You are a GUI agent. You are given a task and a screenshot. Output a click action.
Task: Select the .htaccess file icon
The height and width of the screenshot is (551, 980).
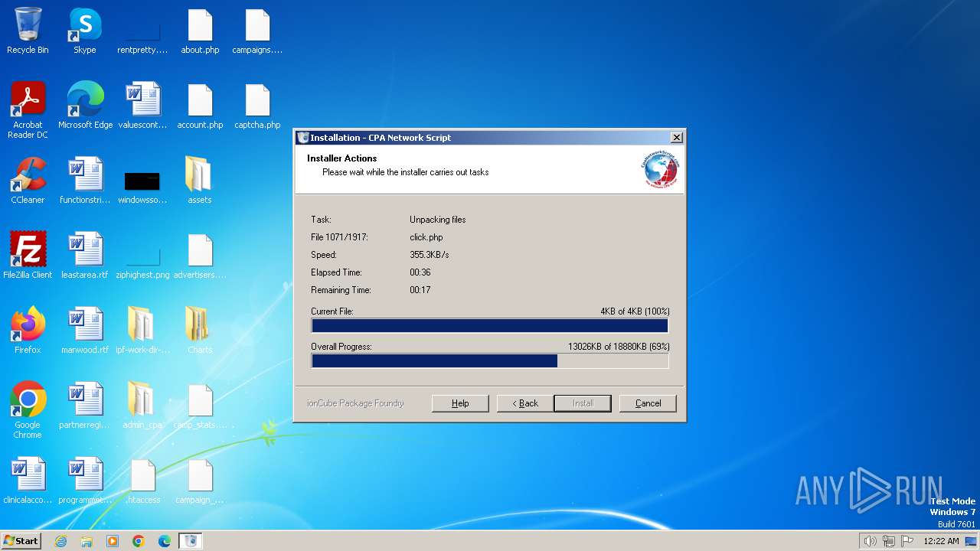[x=142, y=481]
